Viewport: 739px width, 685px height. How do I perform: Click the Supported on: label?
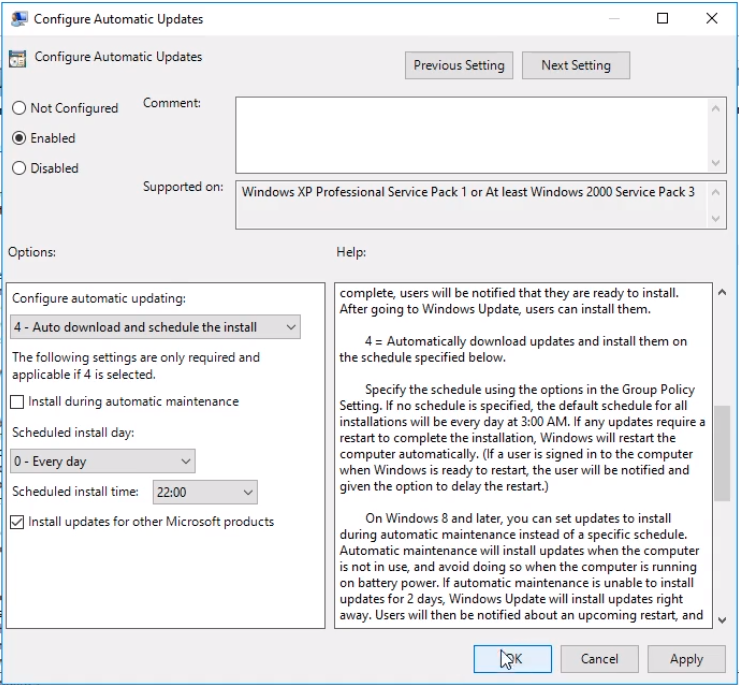pos(183,187)
